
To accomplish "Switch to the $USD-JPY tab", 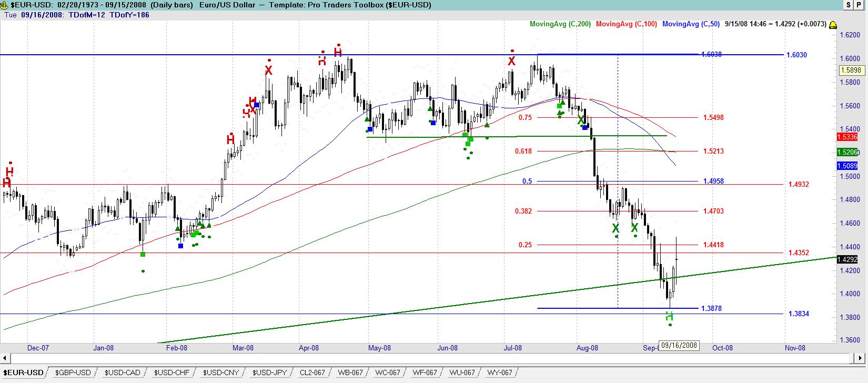I will coord(270,372).
